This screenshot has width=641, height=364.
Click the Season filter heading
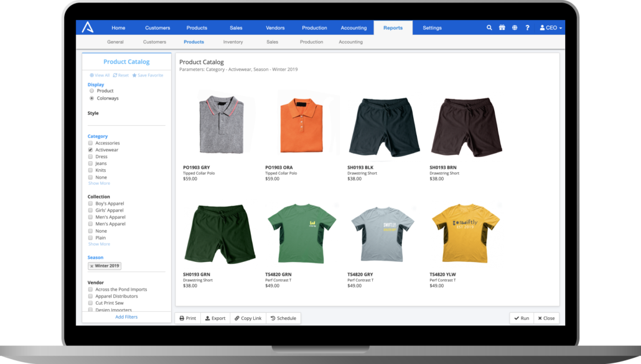click(95, 258)
